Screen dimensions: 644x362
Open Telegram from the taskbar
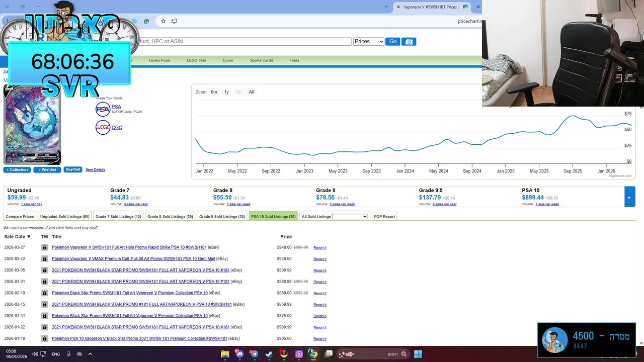254,354
